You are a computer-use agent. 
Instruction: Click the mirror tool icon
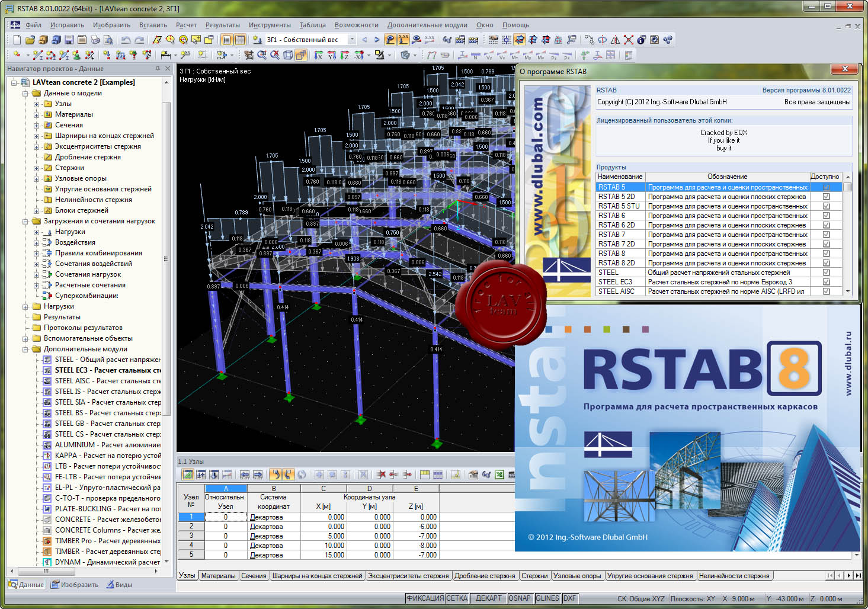click(x=616, y=40)
